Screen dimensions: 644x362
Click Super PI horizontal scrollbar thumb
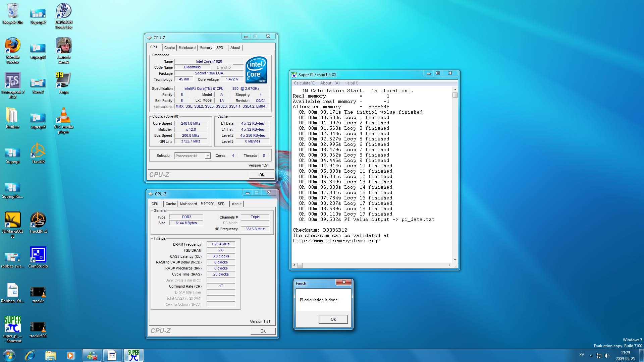300,265
